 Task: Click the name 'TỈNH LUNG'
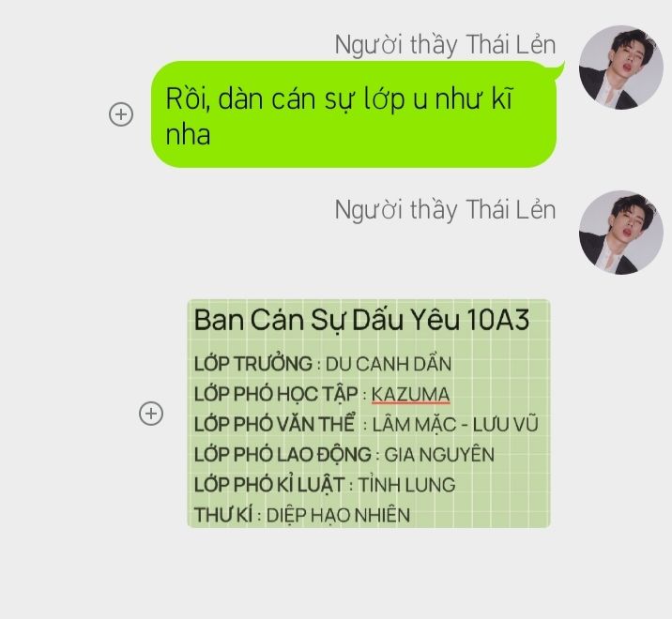(406, 485)
